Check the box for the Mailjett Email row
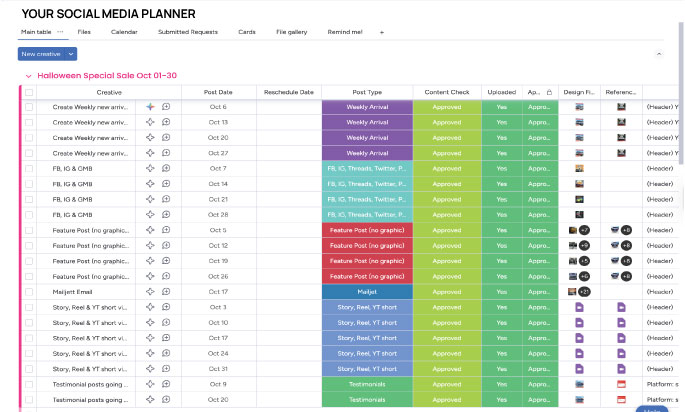685x412 pixels. point(29,292)
